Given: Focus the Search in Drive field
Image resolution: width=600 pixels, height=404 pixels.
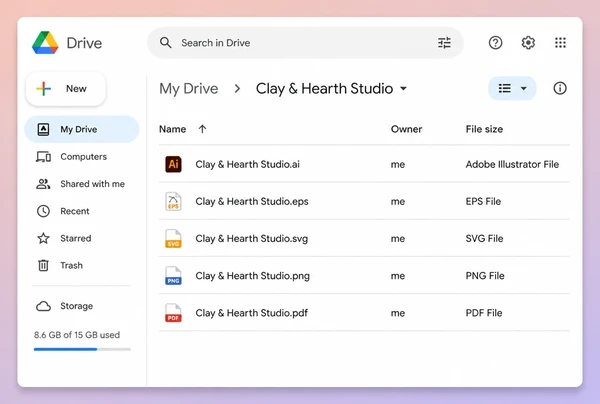Looking at the screenshot, I should (305, 42).
